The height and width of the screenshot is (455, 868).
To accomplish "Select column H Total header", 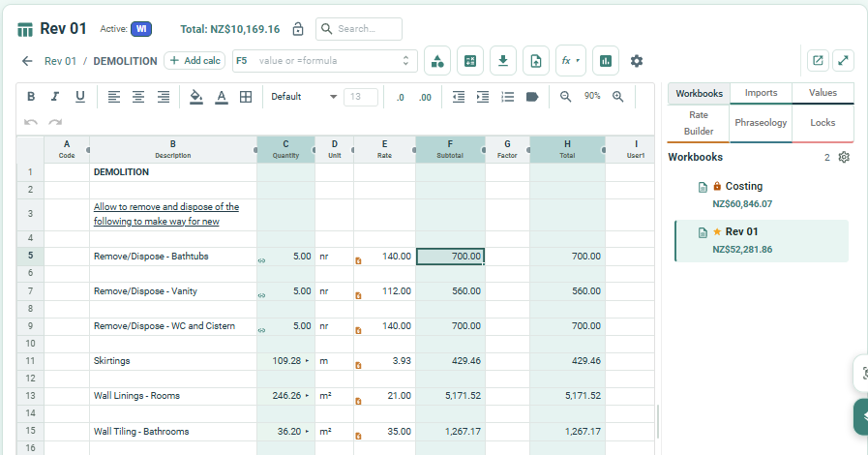I will click(567, 149).
